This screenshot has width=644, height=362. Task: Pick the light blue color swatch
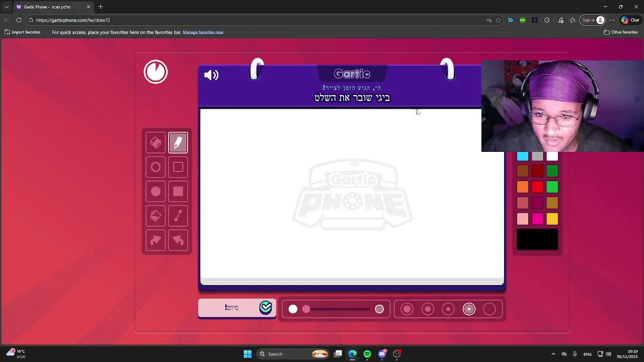(523, 156)
